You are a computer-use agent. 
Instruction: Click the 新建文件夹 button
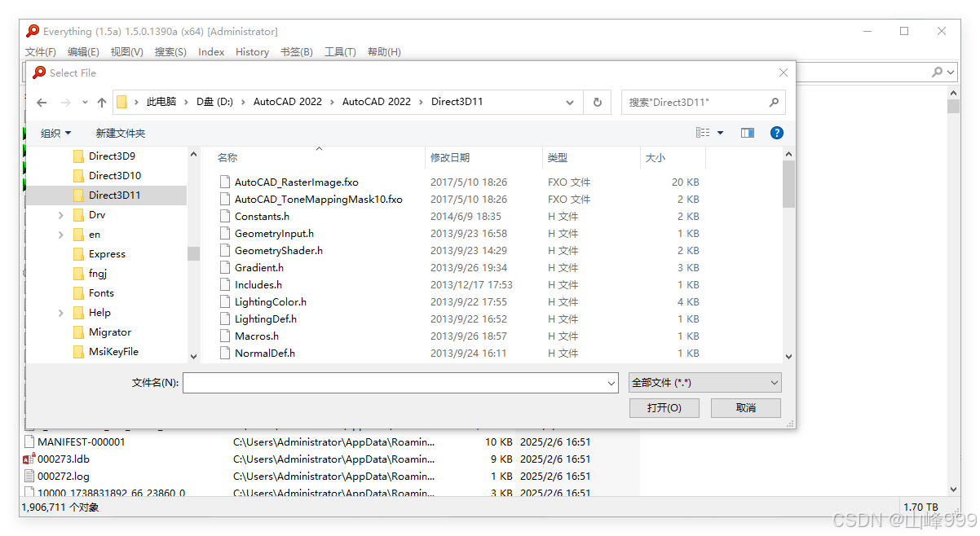pos(120,133)
